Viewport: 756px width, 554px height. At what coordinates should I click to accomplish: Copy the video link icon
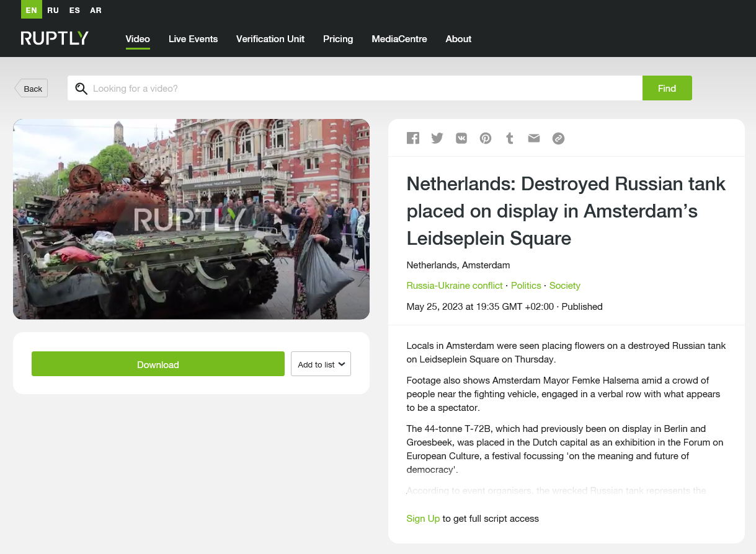point(558,138)
